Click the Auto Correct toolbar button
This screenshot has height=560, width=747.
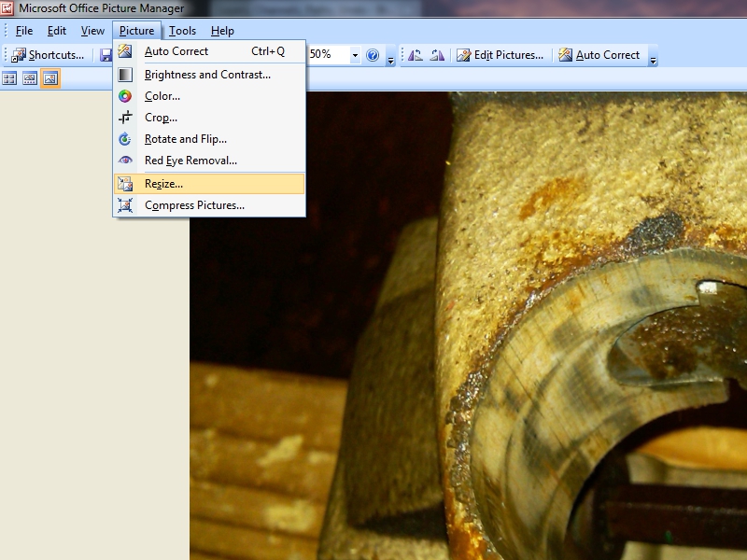[x=599, y=55]
